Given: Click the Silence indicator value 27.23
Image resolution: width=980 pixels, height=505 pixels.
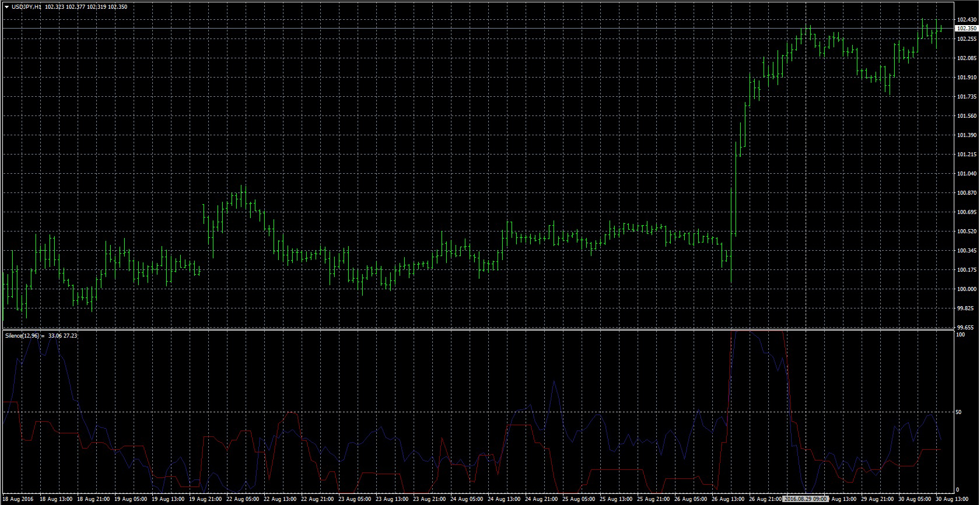Looking at the screenshot, I should (x=70, y=336).
